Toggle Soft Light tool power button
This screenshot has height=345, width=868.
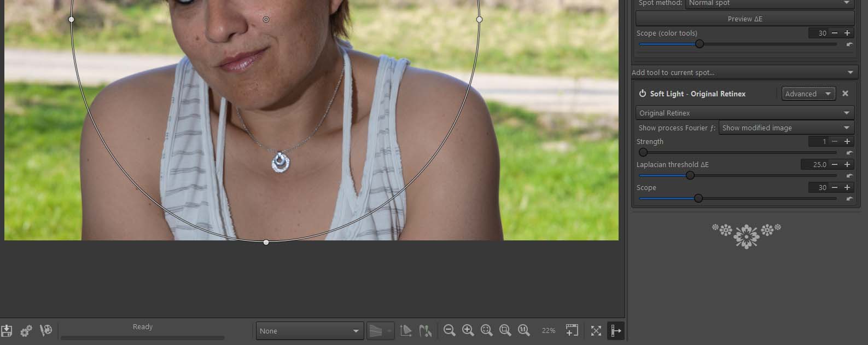(643, 94)
